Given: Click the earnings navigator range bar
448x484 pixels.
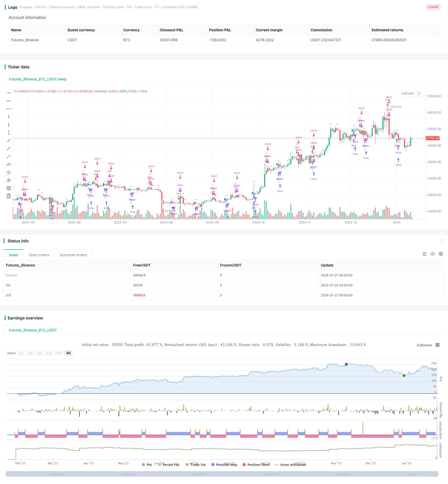Looking at the screenshot, I should coord(222,474).
